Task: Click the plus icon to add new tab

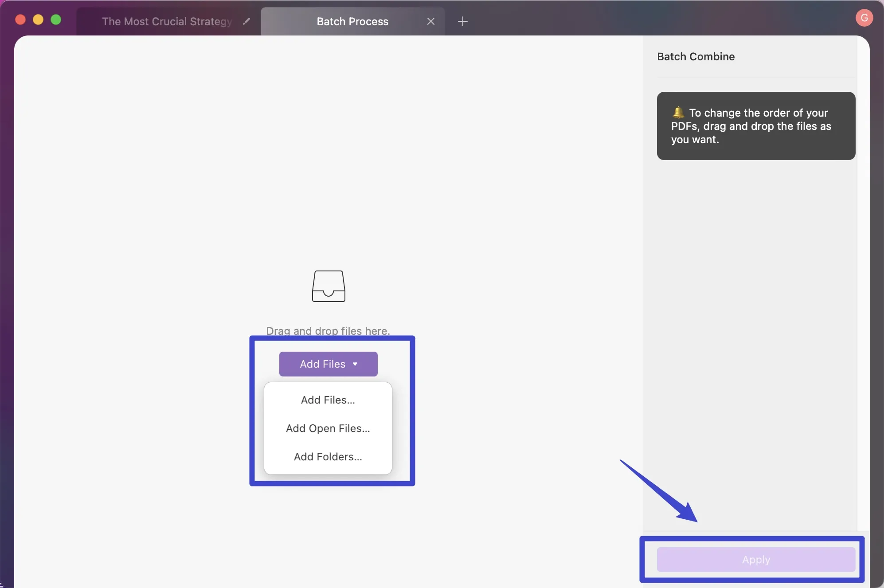Action: pos(463,21)
